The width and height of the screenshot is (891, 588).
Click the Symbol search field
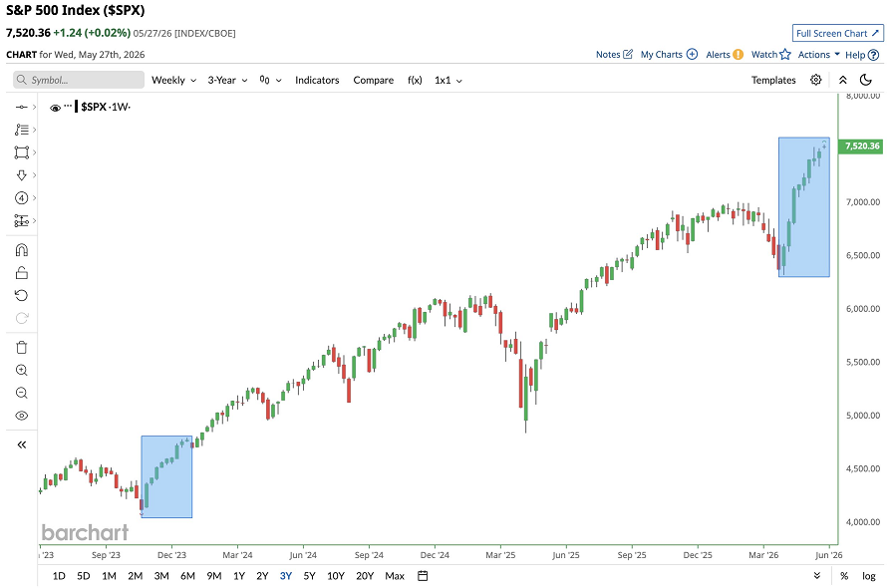click(x=79, y=80)
